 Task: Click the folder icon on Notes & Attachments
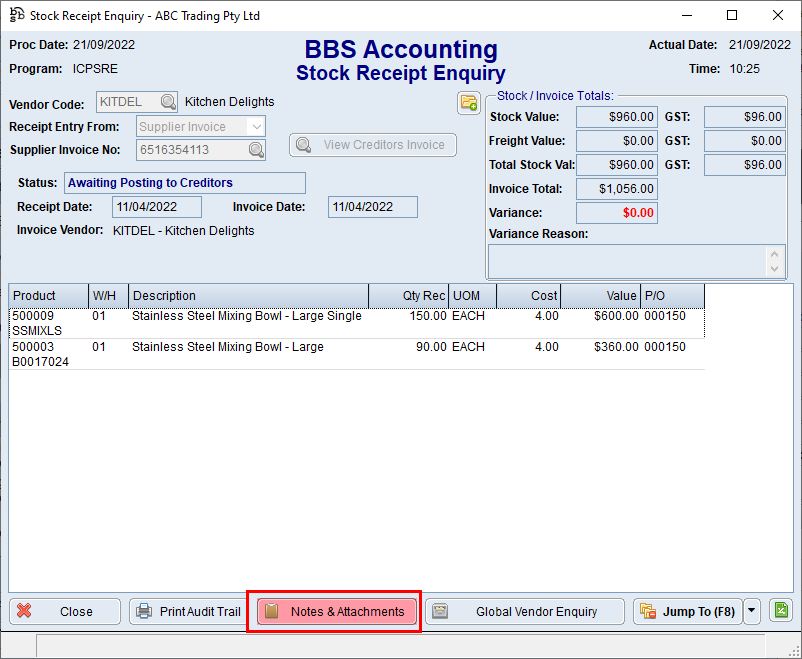point(270,610)
